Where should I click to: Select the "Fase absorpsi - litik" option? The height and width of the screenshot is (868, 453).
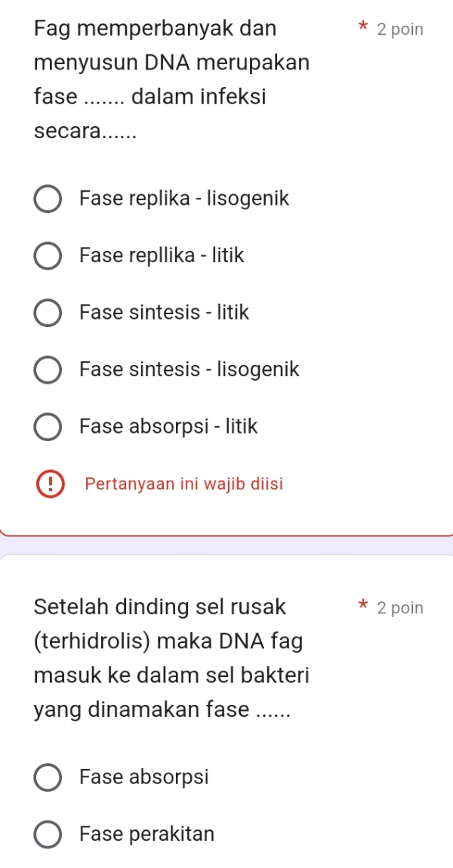[48, 427]
